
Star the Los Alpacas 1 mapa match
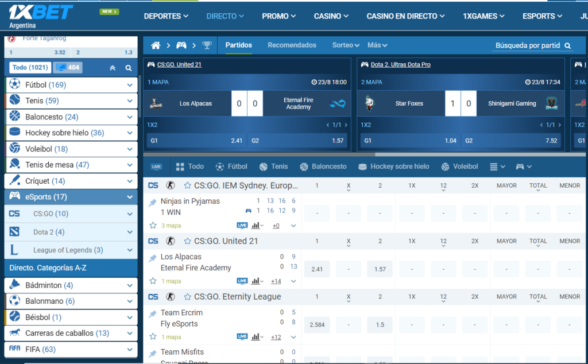[153, 281]
